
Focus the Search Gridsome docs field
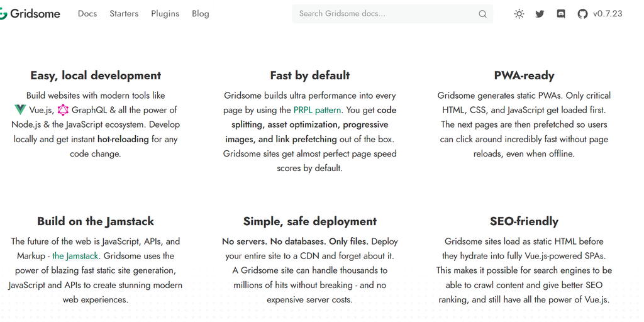(x=392, y=14)
